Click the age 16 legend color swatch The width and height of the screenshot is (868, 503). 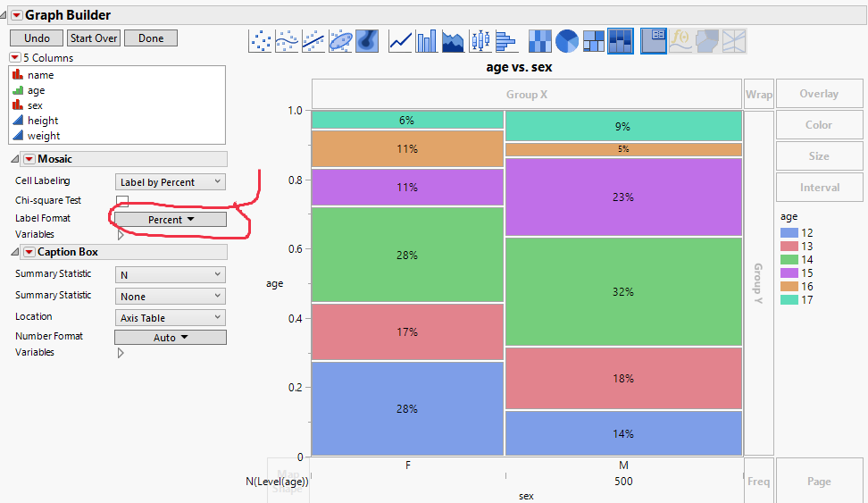click(x=789, y=287)
